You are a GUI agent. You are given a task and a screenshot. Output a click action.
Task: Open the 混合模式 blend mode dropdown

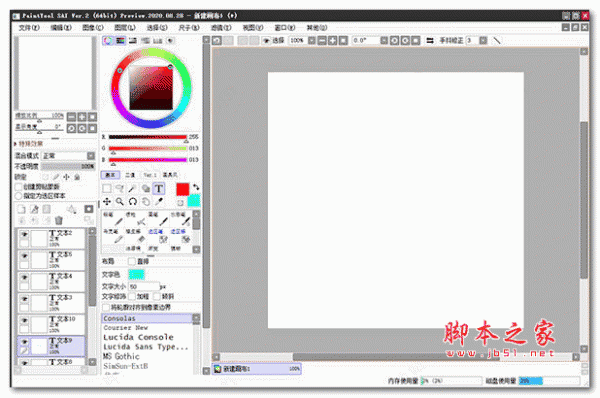pyautogui.click(x=91, y=156)
